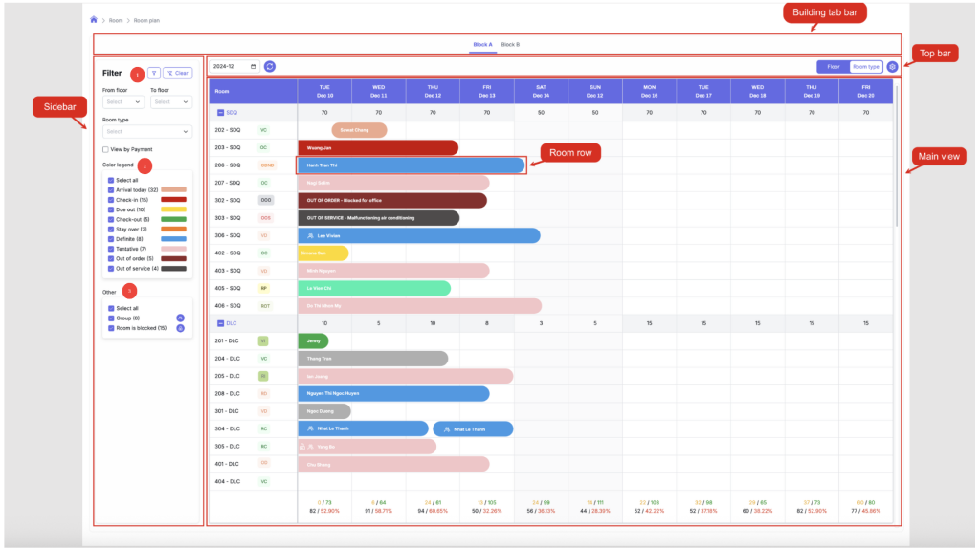Uncheck the Arrival today legend checkbox
The image size is (980, 549).
point(111,189)
